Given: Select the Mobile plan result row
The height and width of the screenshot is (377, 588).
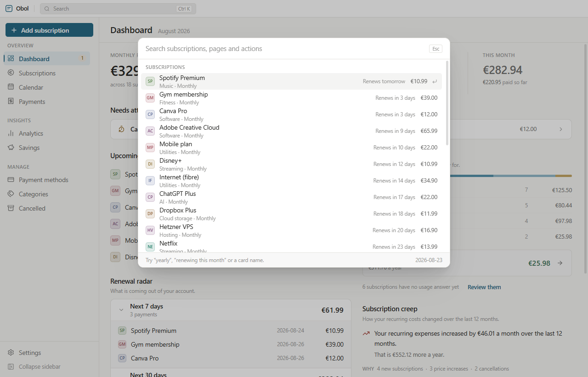Looking at the screenshot, I should 292,148.
